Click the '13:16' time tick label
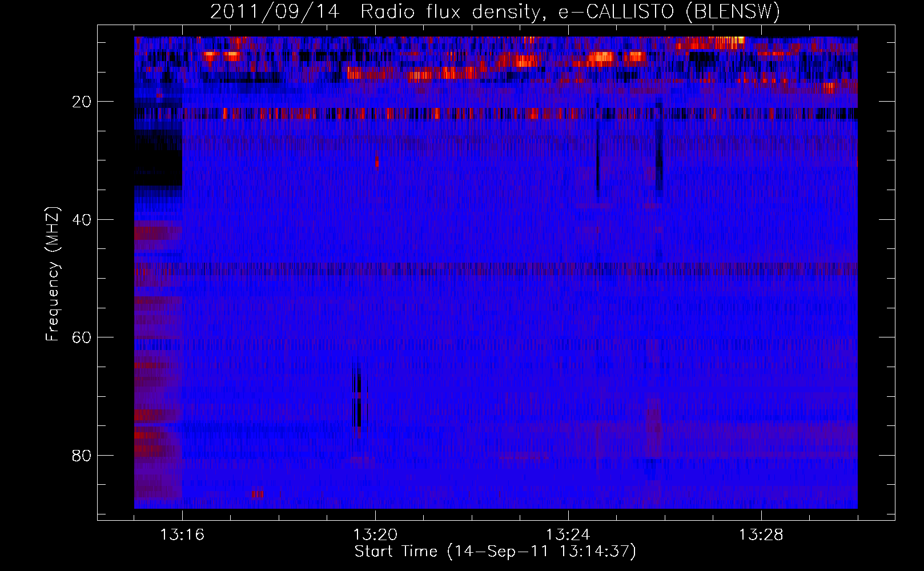The image size is (924, 571). coord(182,534)
